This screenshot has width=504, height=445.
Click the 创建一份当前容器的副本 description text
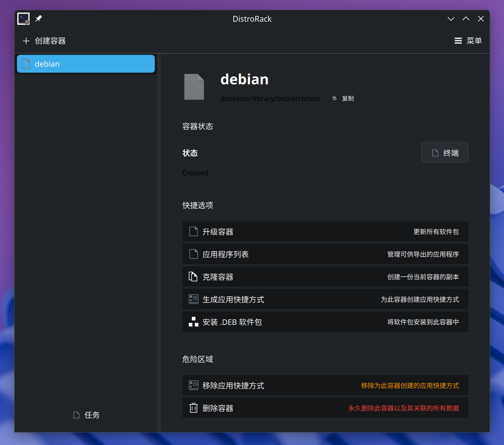423,277
